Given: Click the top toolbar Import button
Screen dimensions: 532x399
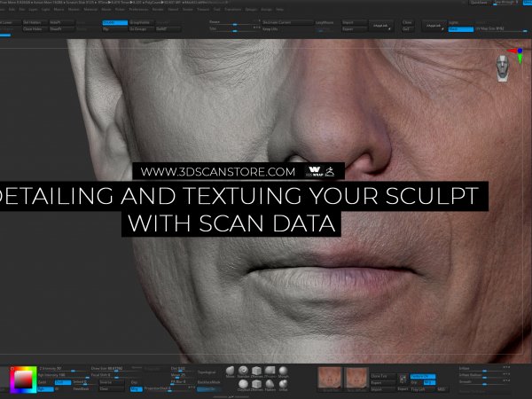Looking at the screenshot, I should [355, 22].
